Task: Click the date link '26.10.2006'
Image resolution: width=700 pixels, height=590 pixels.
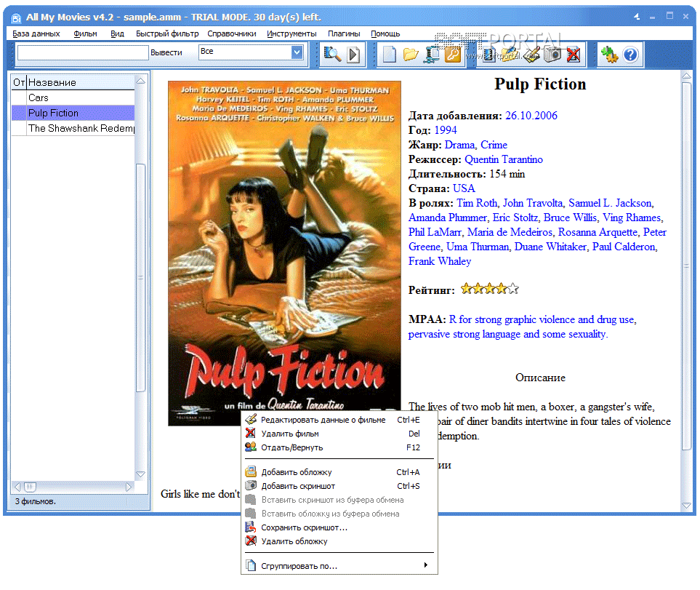Action: tap(531, 116)
